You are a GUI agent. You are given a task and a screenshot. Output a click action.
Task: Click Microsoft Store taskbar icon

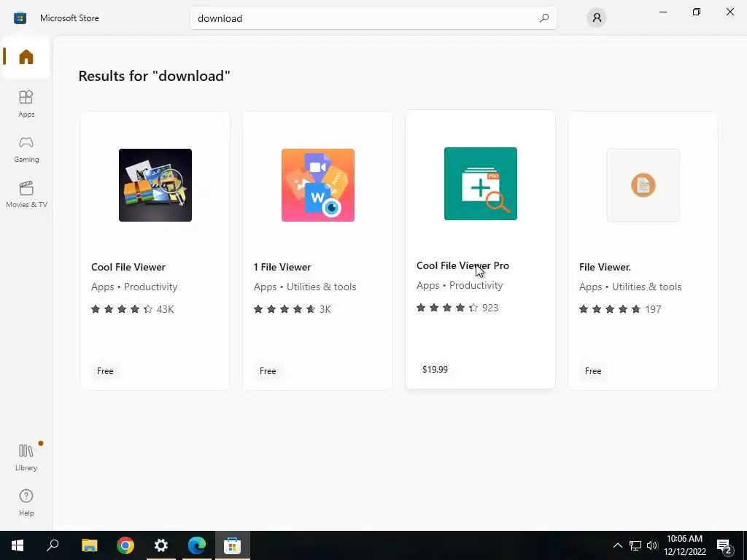point(233,545)
